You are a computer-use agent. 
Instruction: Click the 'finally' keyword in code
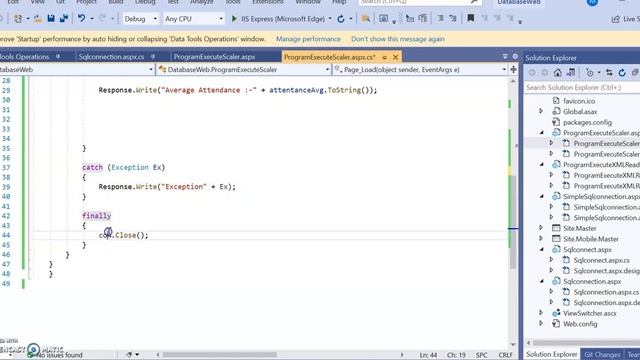point(96,216)
